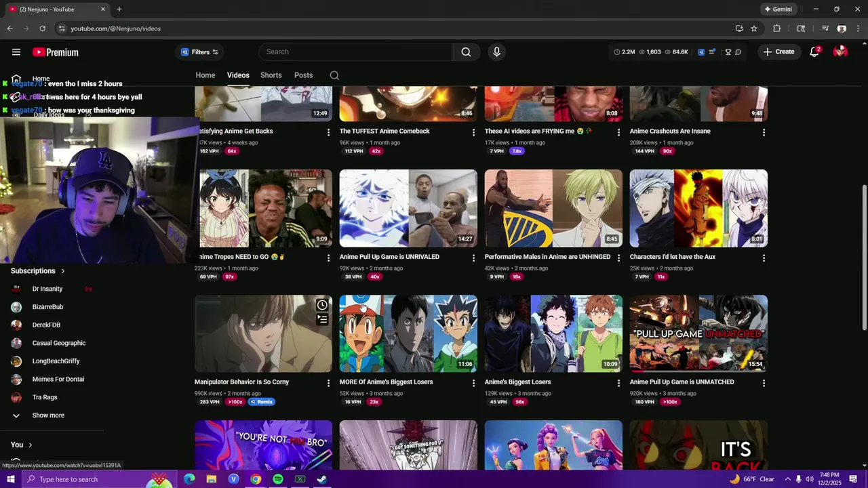Switch to the Posts tab
868x488 pixels.
(x=303, y=75)
